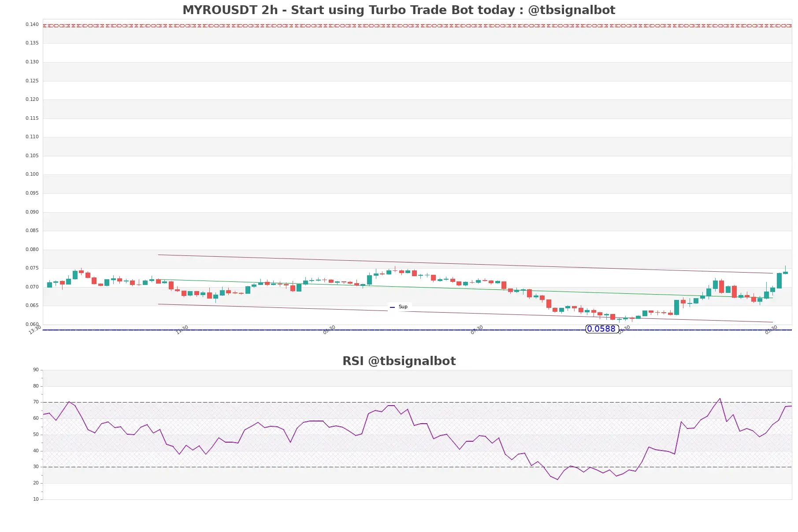Click the RSI 60 axis label
Image resolution: width=798 pixels, height=532 pixels.
[36, 418]
